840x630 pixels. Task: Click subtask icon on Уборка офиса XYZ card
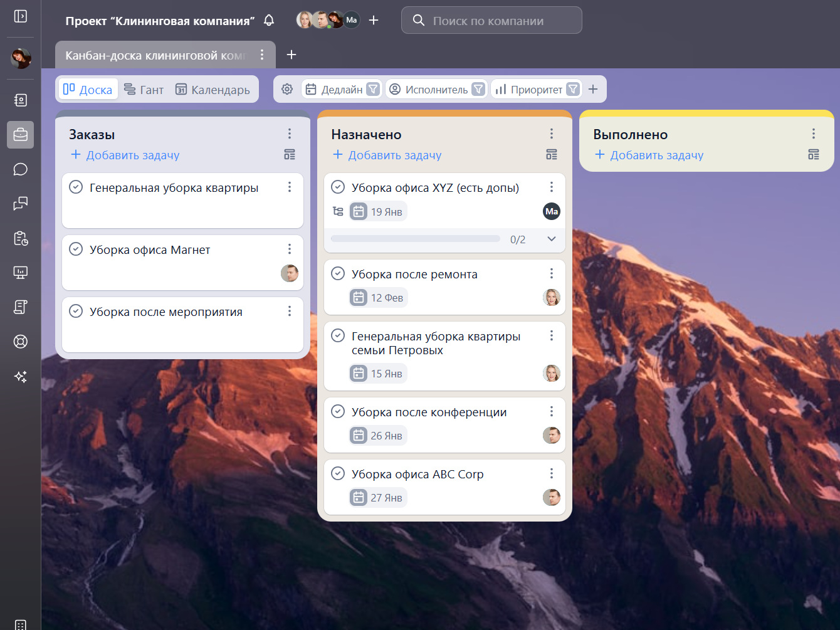click(338, 211)
